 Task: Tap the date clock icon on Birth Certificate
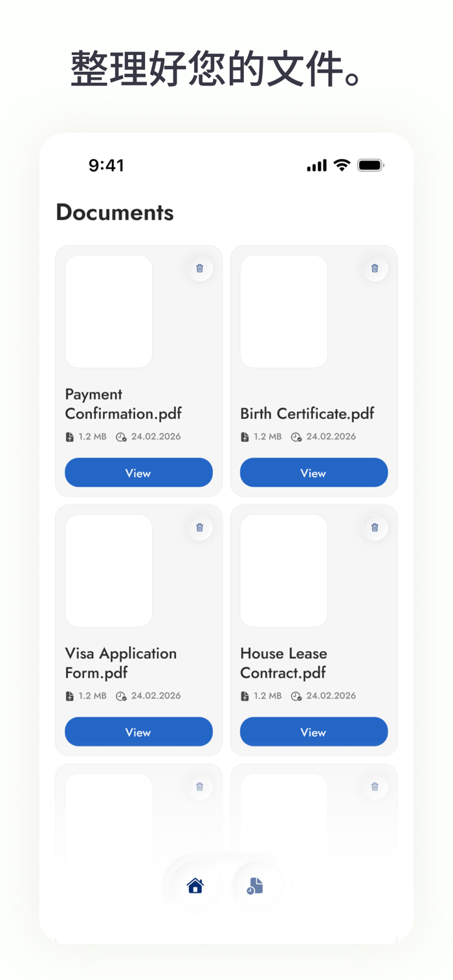[296, 437]
